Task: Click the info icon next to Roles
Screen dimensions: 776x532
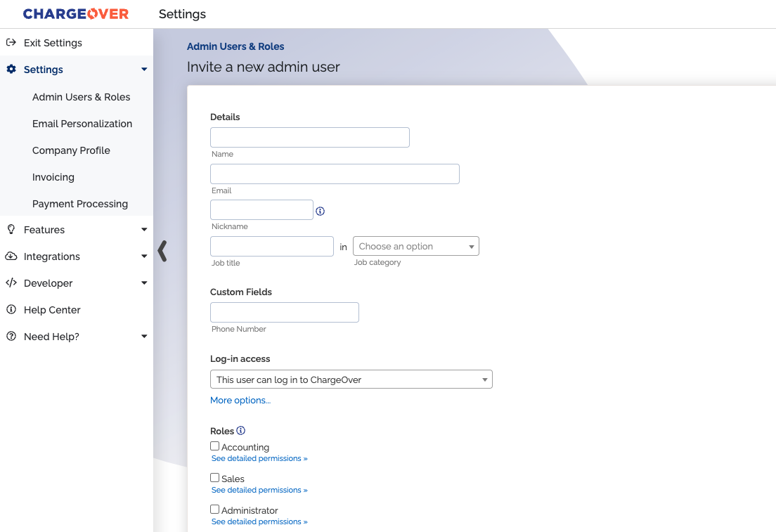Action: [x=240, y=430]
